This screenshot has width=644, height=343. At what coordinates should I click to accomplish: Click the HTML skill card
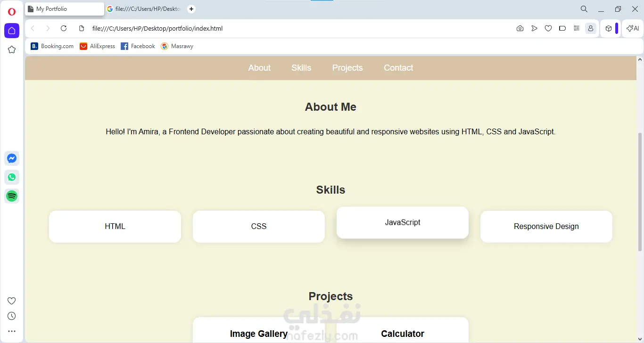tap(115, 227)
